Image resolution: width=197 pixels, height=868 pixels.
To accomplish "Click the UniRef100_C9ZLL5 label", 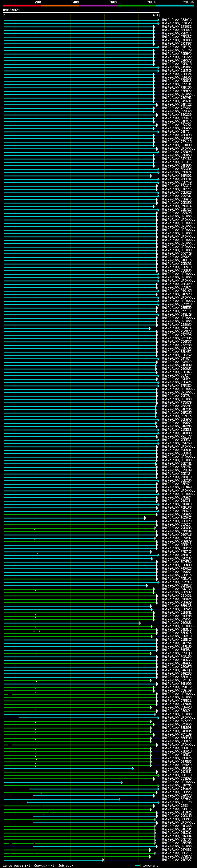I will coord(176,416).
